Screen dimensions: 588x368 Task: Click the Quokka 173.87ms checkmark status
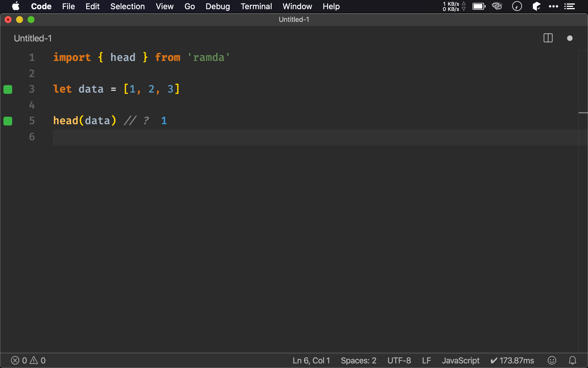pyautogui.click(x=512, y=361)
